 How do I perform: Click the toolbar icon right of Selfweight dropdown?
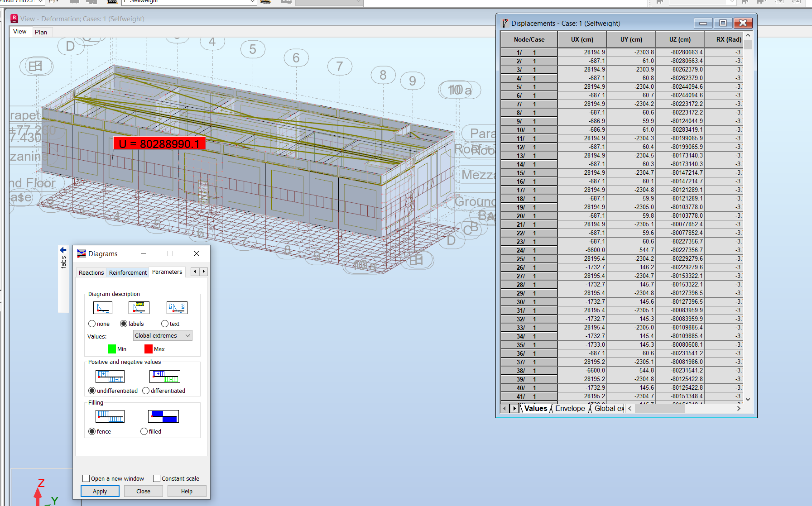pos(265,1)
